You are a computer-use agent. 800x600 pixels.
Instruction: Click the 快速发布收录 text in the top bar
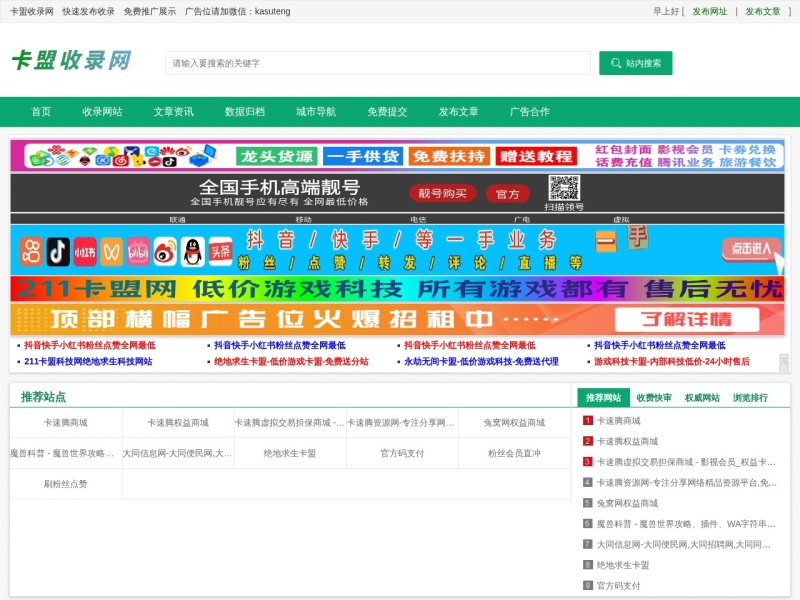coord(88,11)
